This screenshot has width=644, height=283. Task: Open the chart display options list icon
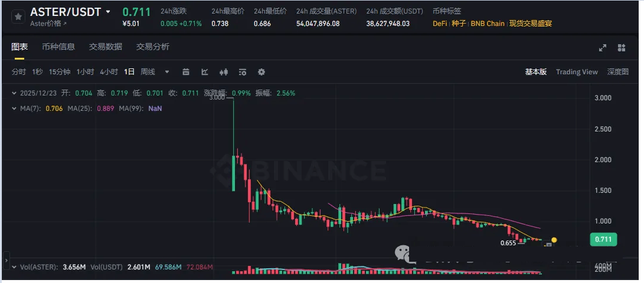pos(243,72)
